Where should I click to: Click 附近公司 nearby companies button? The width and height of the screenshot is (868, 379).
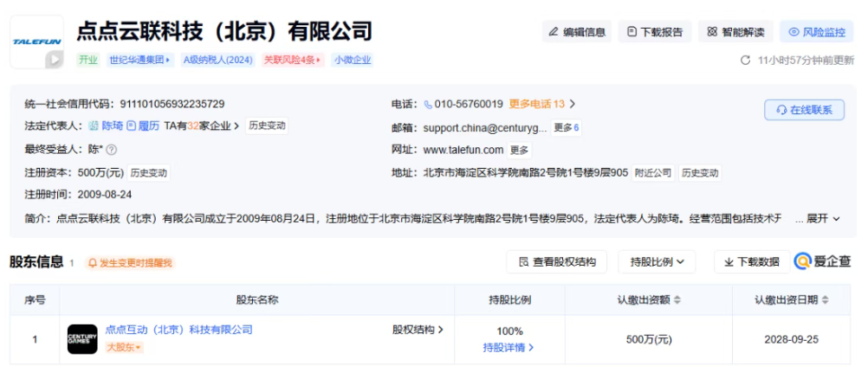[652, 172]
